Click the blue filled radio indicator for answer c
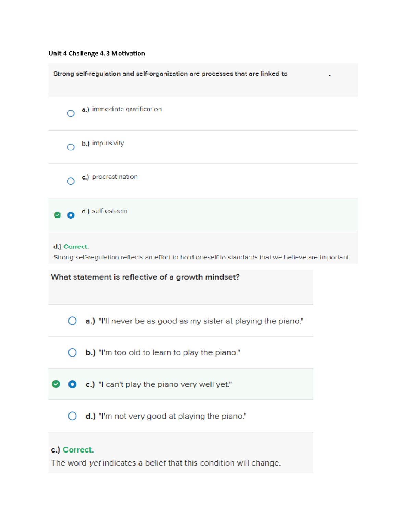This screenshot has height=532, width=411. click(72, 384)
